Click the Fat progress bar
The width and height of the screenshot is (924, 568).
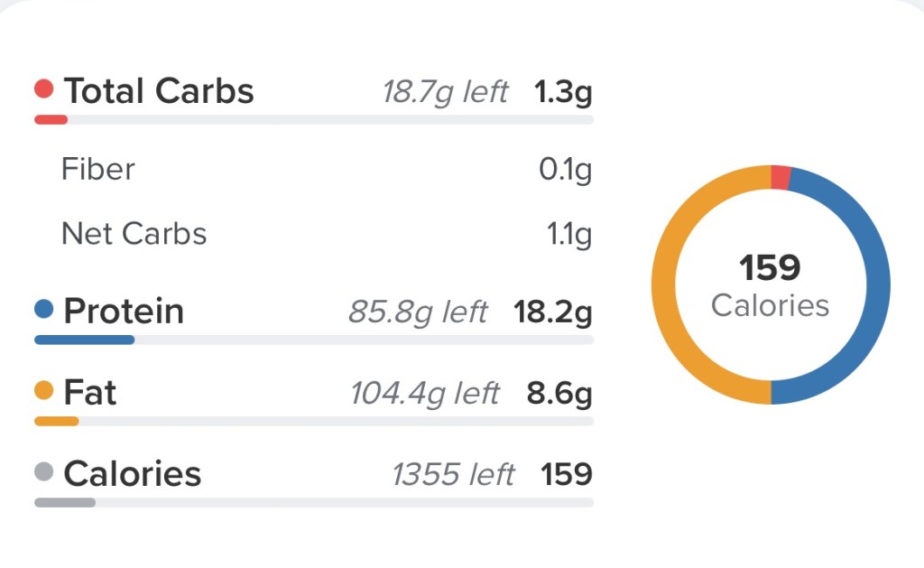[314, 421]
